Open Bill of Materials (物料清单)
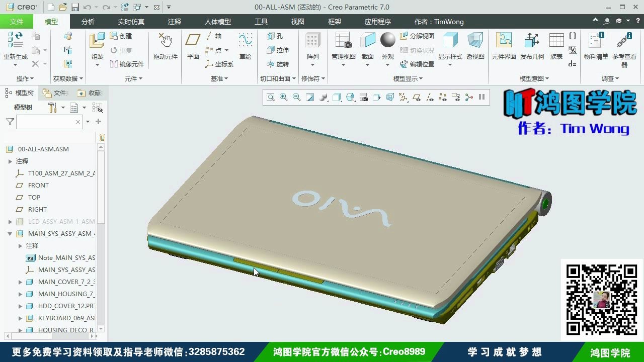This screenshot has height=362, width=644. (x=596, y=47)
